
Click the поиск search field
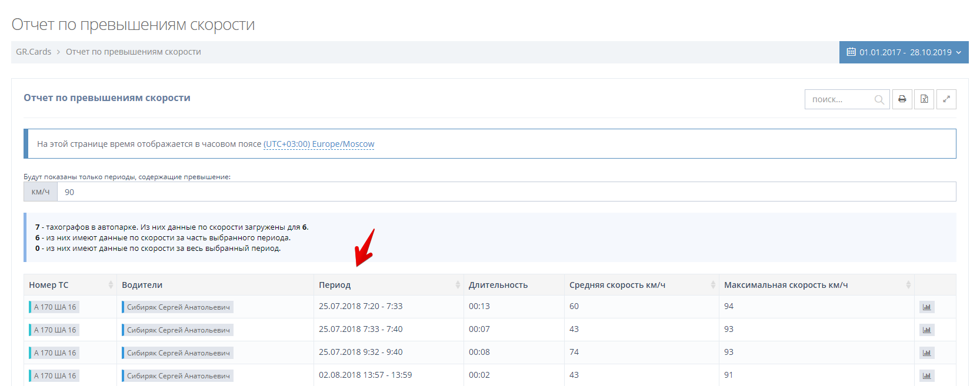[x=840, y=100]
